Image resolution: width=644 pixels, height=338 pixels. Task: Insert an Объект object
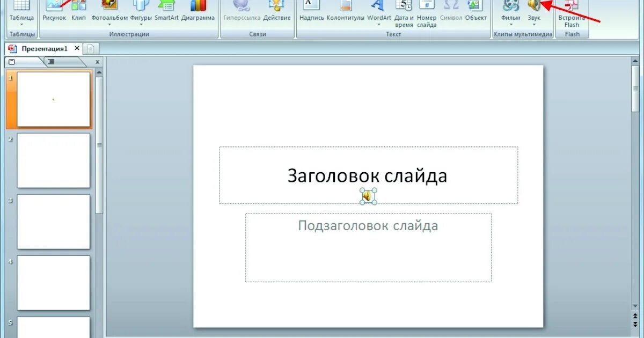(x=476, y=11)
